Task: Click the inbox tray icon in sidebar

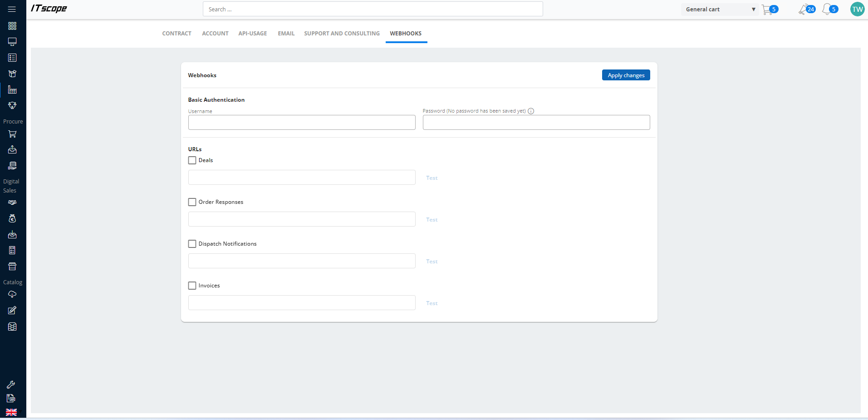Action: coord(12,235)
